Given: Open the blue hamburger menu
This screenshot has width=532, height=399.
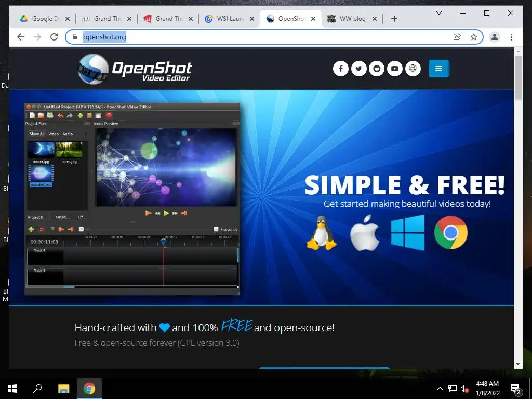Looking at the screenshot, I should 438,69.
